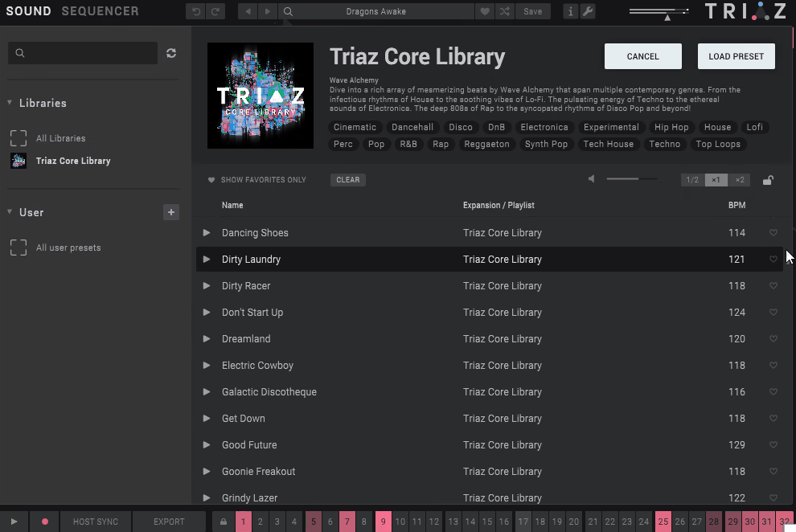Screen dimensions: 796x532
Task: Click the LOAD PRESET button
Action: coord(736,56)
